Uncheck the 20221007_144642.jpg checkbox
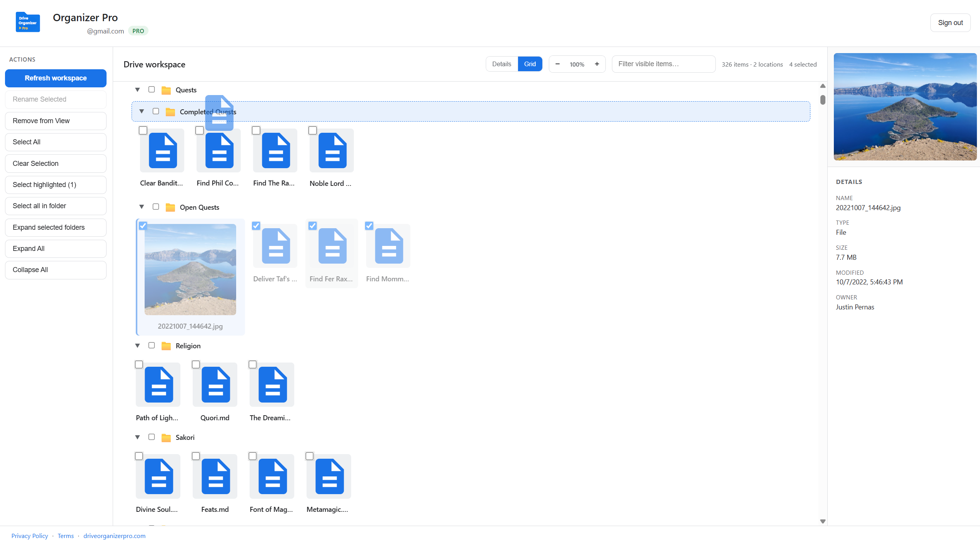Viewport: 980px width, 543px height. point(143,226)
